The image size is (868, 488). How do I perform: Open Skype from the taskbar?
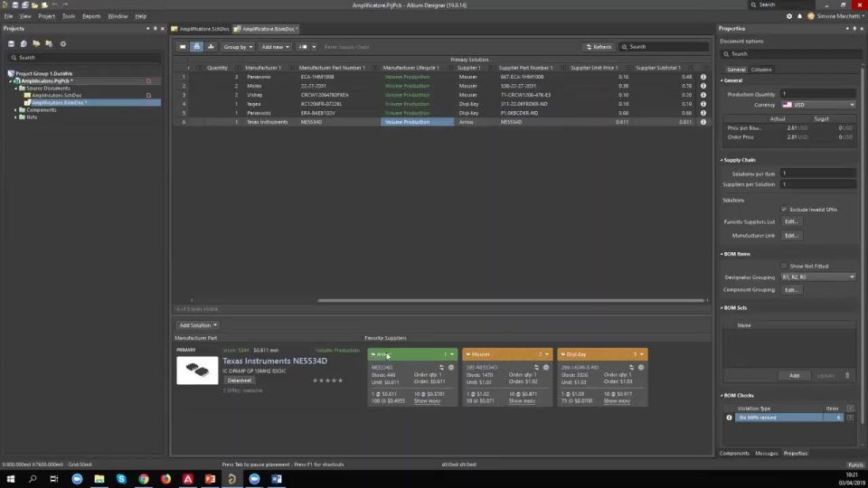121,479
